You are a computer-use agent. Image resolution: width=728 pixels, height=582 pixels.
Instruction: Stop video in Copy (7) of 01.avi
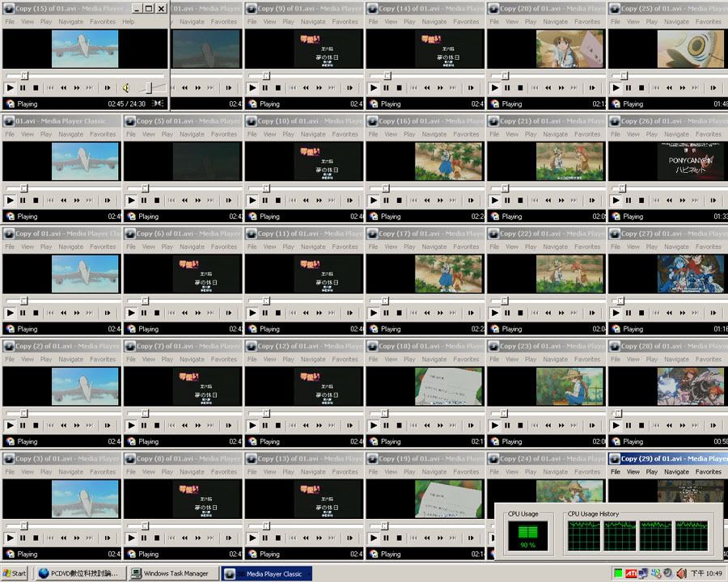157,426
